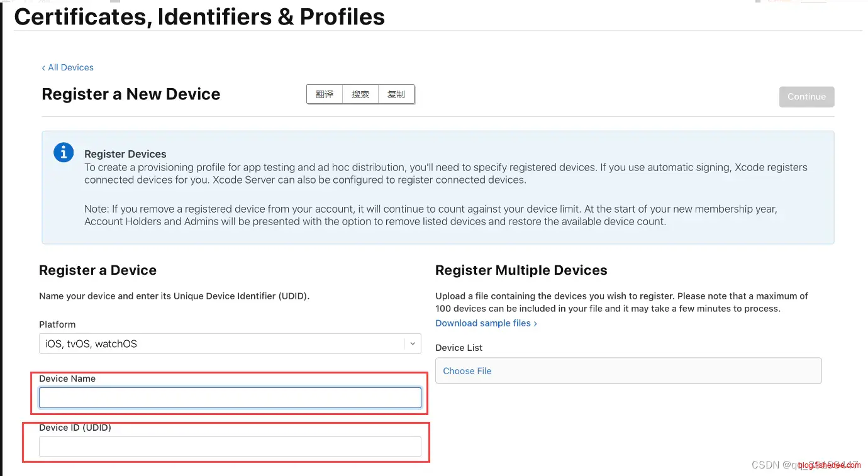Click the 复制 popup button
868x476 pixels.
click(396, 94)
